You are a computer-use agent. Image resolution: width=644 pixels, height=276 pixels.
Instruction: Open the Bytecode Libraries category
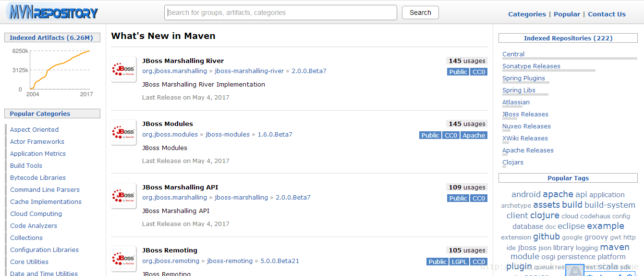pos(38,177)
